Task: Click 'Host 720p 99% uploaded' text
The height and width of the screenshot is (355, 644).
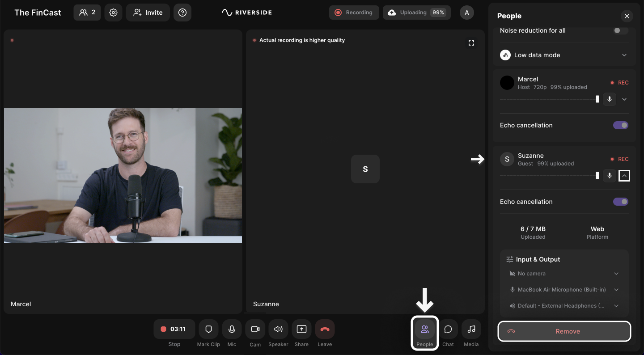Action: 552,87
